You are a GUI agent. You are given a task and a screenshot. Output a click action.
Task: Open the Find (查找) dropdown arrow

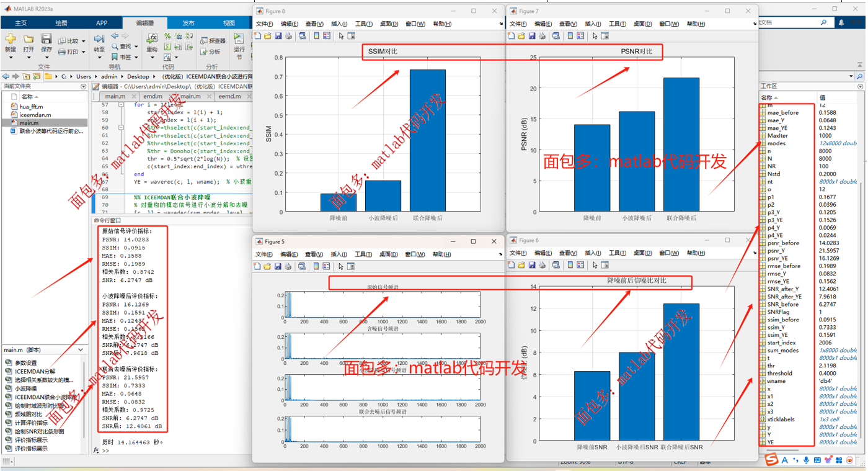136,47
